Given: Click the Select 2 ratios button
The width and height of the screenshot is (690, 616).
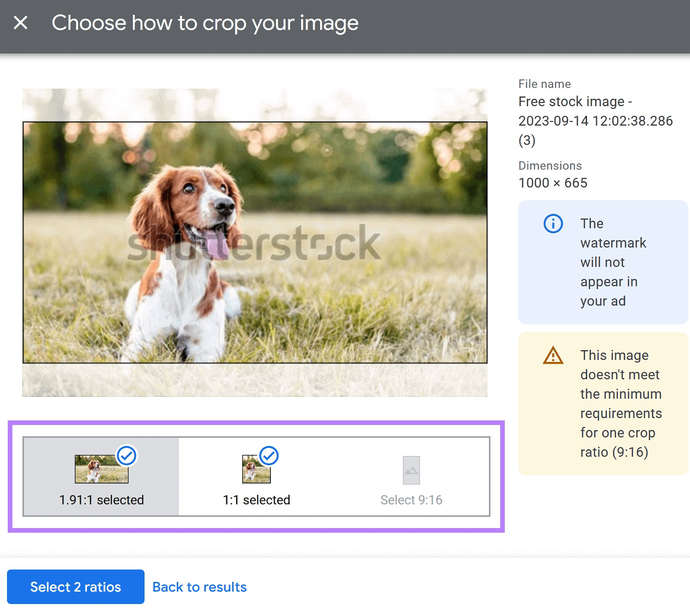Looking at the screenshot, I should pos(76,587).
